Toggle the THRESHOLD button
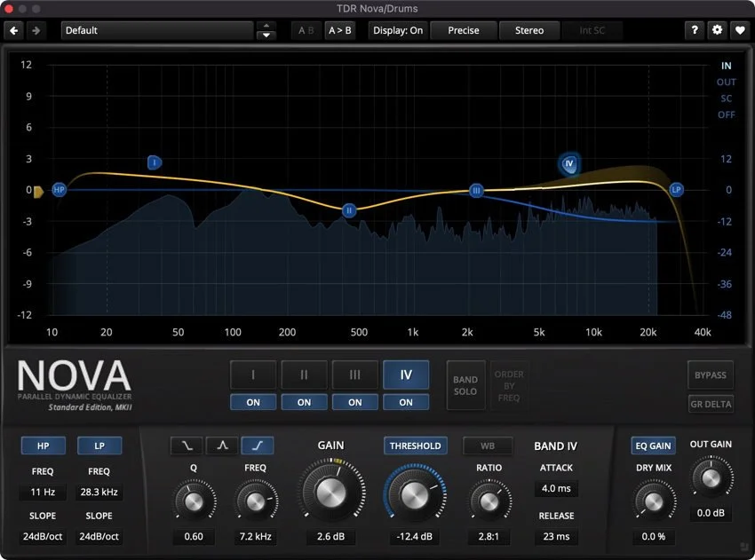Image resolution: width=755 pixels, height=560 pixels. [x=415, y=446]
